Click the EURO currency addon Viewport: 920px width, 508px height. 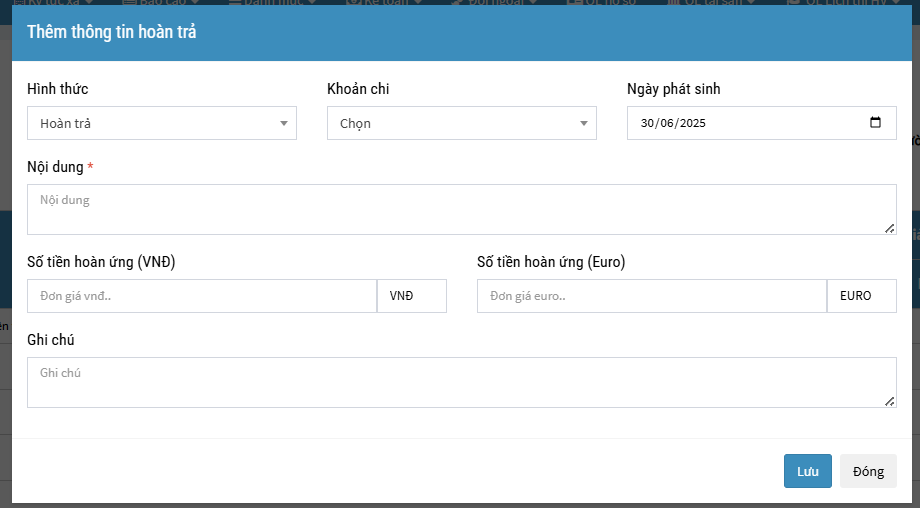tap(861, 296)
